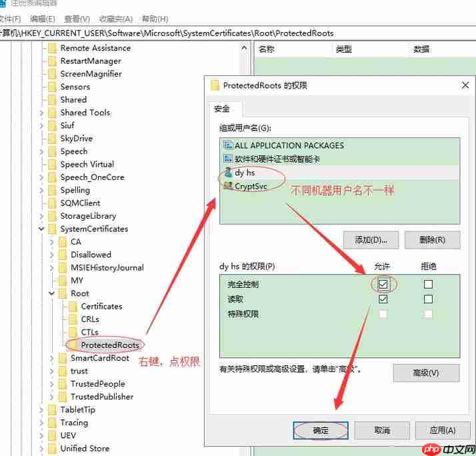
Task: Open 高级(V) advanced settings
Action: coord(426,373)
